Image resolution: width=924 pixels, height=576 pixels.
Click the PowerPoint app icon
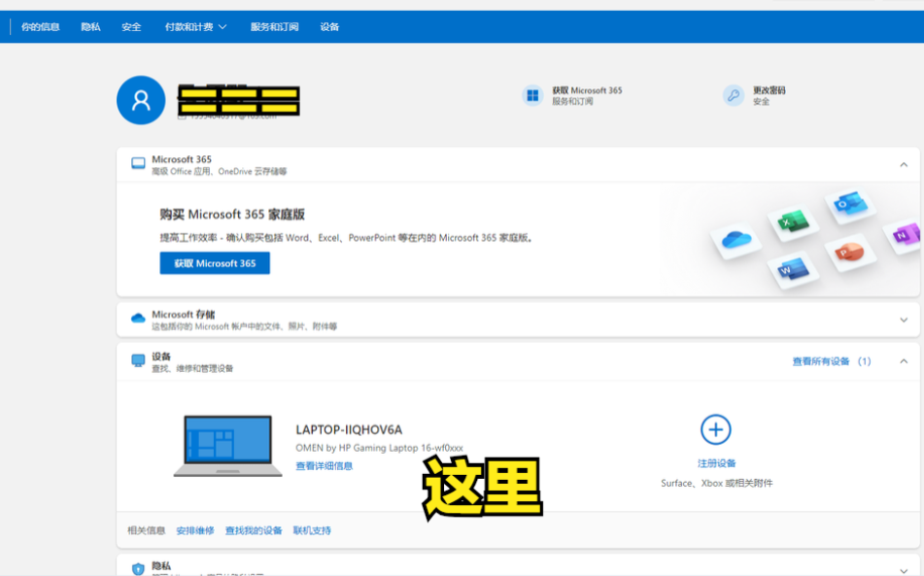point(848,254)
